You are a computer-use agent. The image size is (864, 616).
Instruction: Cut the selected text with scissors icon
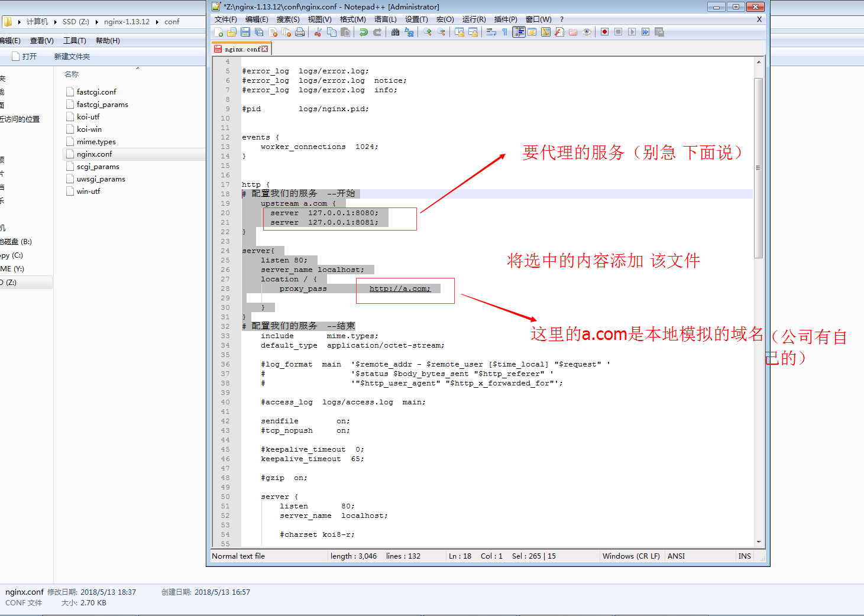(x=318, y=32)
